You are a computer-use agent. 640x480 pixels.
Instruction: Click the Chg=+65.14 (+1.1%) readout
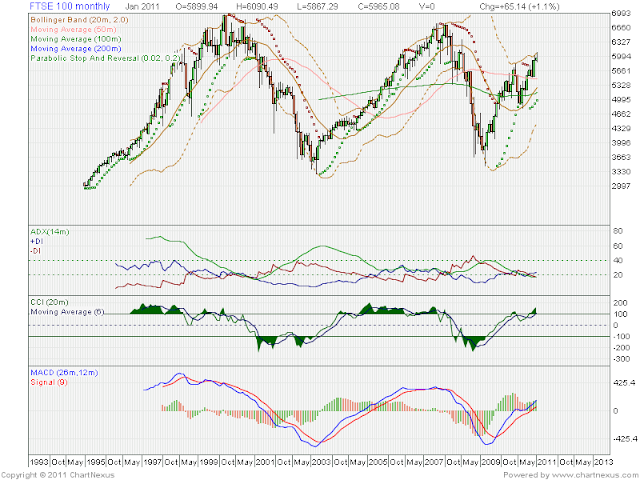(519, 7)
